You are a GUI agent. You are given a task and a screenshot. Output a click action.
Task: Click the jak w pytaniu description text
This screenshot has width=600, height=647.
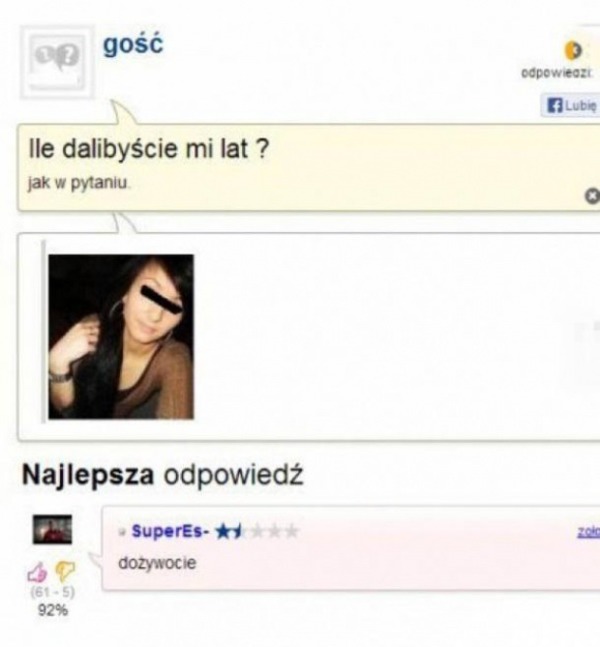[x=79, y=183]
